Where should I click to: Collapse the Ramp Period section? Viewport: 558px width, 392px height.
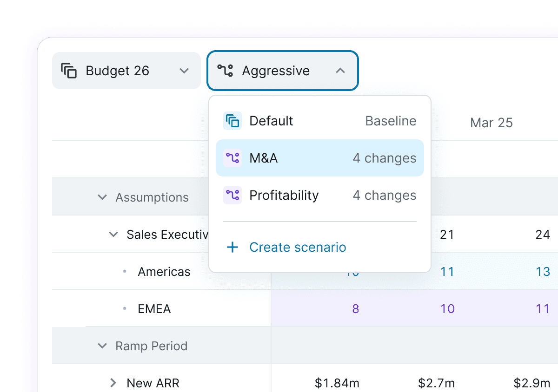pyautogui.click(x=102, y=346)
